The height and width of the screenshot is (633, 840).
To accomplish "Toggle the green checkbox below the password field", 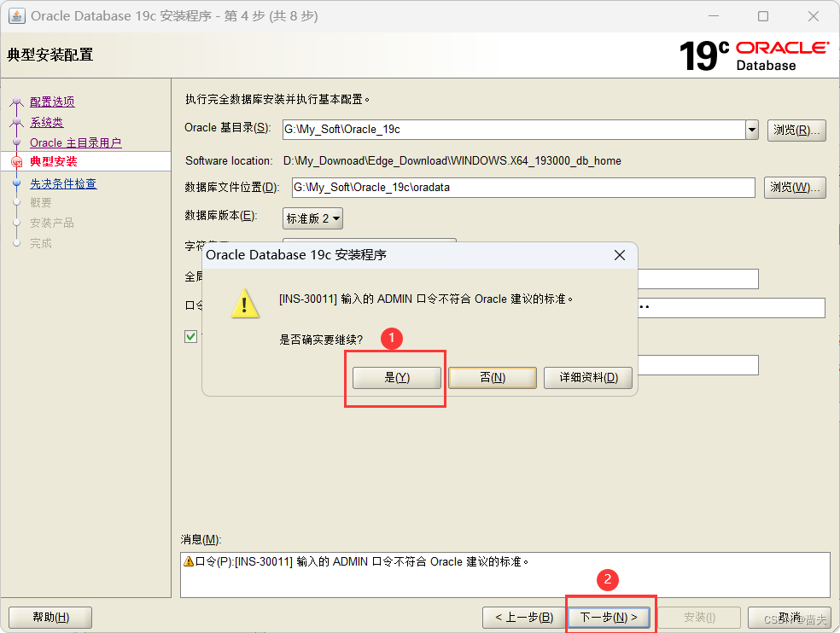I will point(190,336).
